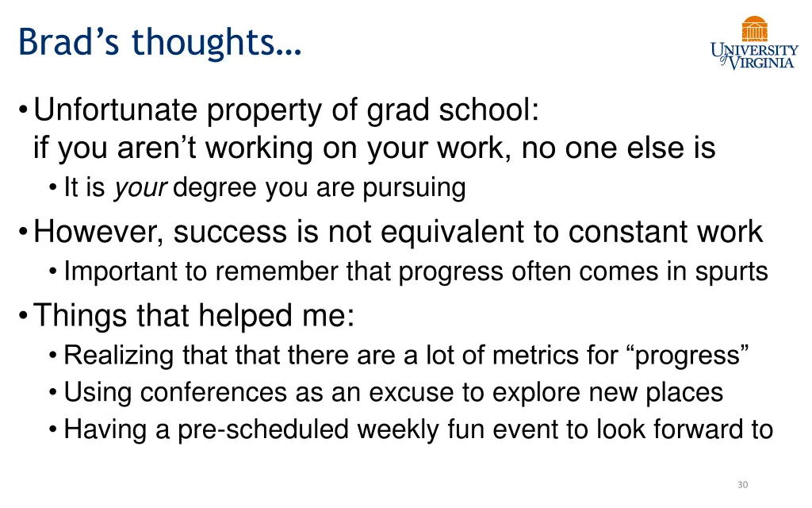
Task: Click "However, success is not equivalent" bullet
Action: pos(278,232)
